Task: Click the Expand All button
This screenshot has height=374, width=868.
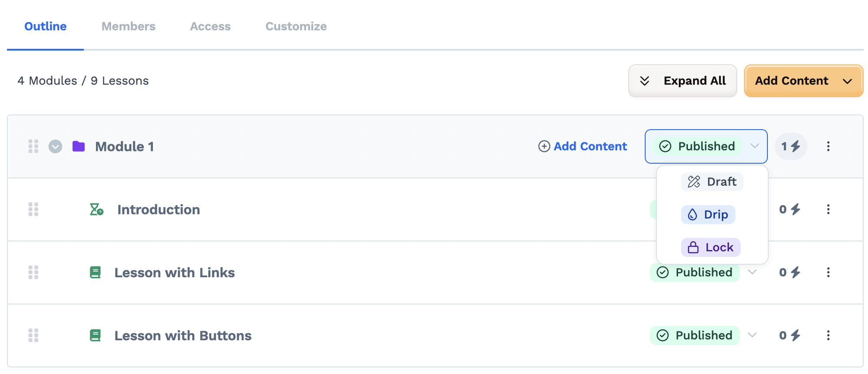Action: pos(683,81)
